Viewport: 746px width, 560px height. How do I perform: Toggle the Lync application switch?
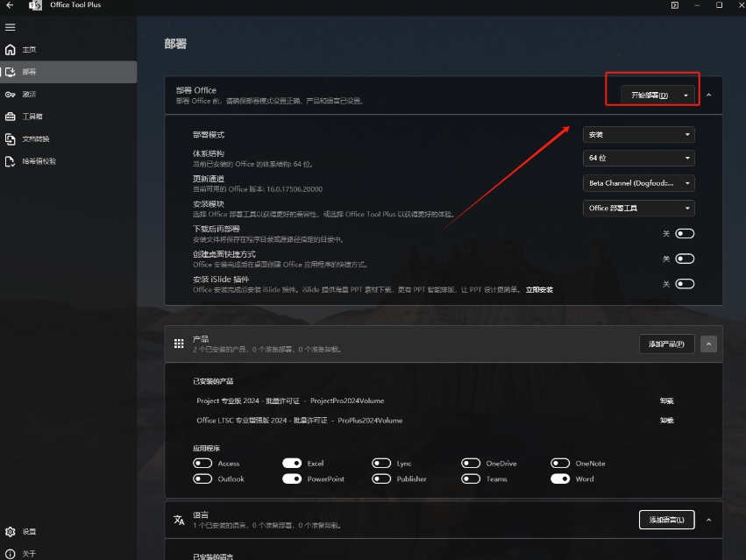pyautogui.click(x=381, y=464)
